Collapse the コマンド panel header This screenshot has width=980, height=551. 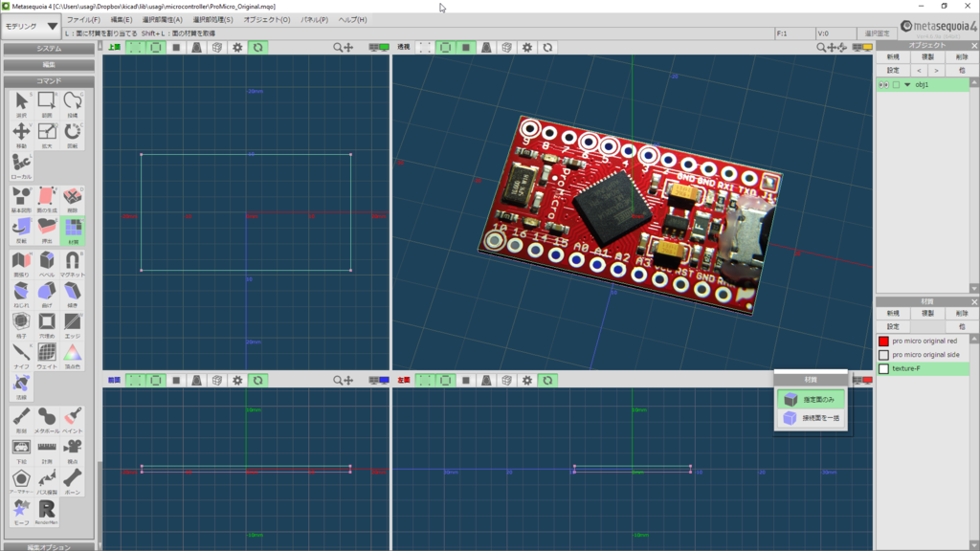point(49,80)
